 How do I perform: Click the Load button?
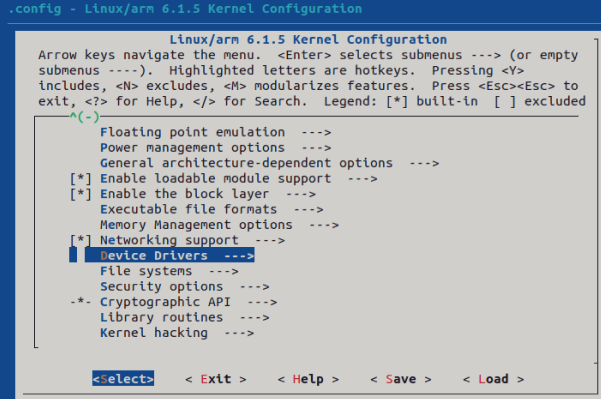click(493, 379)
